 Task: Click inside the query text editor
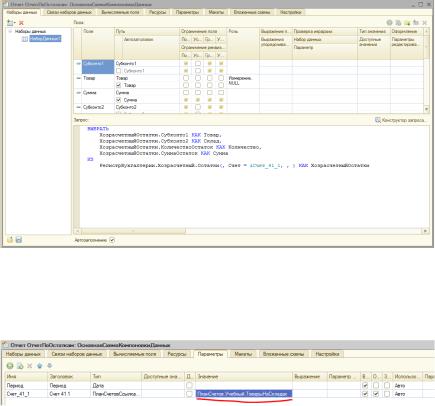pos(254,177)
